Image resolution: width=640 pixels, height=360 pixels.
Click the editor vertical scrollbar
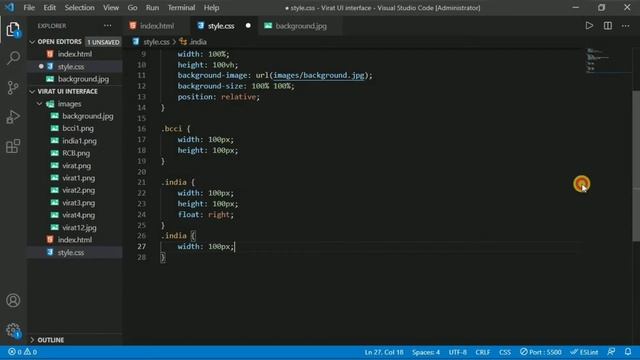coord(636,166)
